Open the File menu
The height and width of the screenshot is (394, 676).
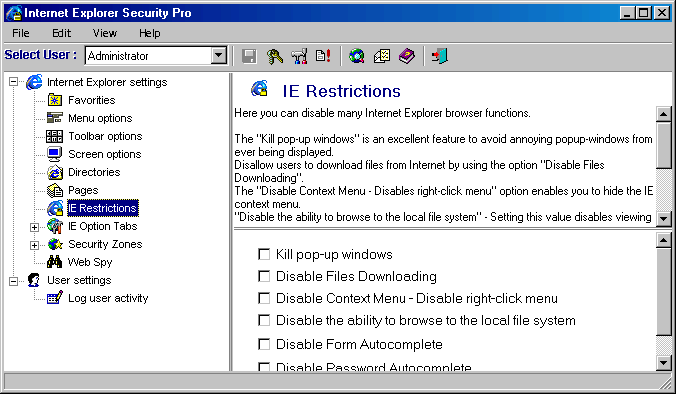pos(21,33)
